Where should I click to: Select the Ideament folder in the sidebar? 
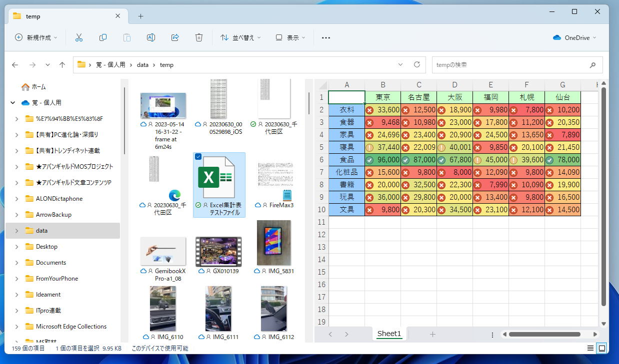(48, 295)
